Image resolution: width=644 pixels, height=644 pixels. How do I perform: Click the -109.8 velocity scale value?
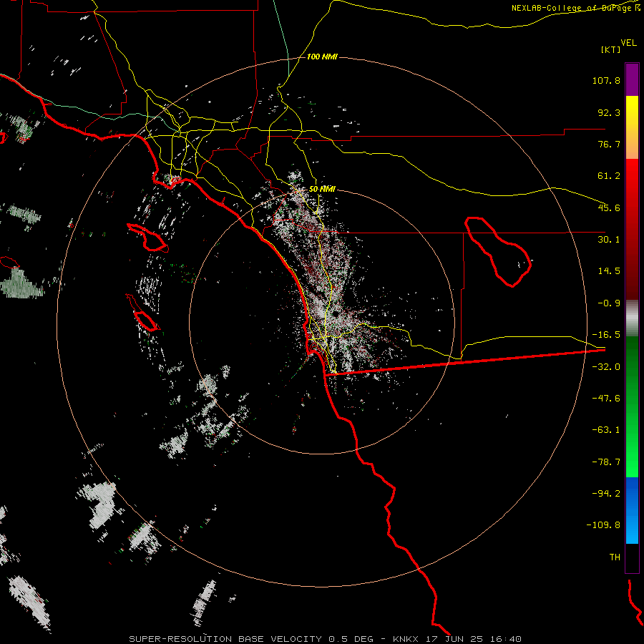coord(603,525)
